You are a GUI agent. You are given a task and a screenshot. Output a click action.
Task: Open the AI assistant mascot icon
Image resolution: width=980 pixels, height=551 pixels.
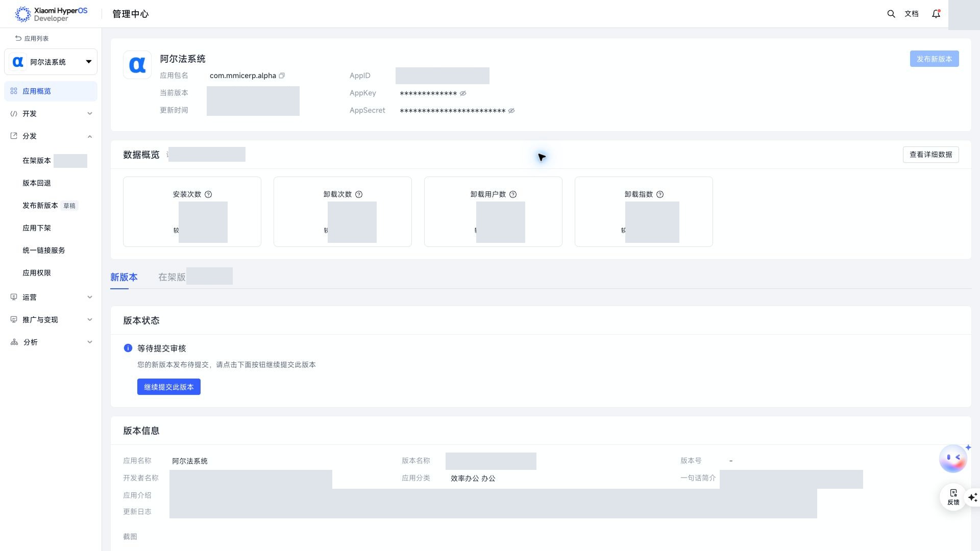(x=953, y=458)
